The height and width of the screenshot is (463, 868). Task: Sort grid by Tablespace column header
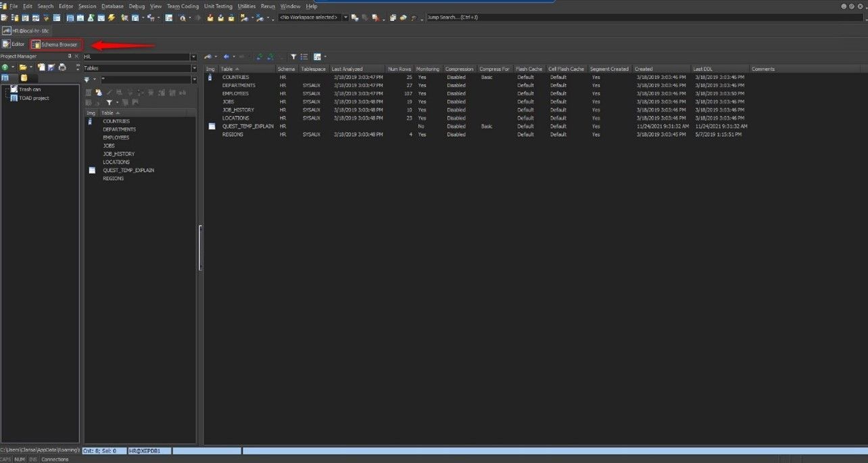[314, 69]
